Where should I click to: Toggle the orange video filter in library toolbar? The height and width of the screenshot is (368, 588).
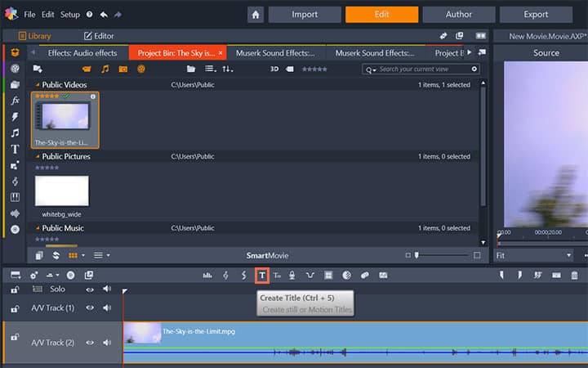87,69
